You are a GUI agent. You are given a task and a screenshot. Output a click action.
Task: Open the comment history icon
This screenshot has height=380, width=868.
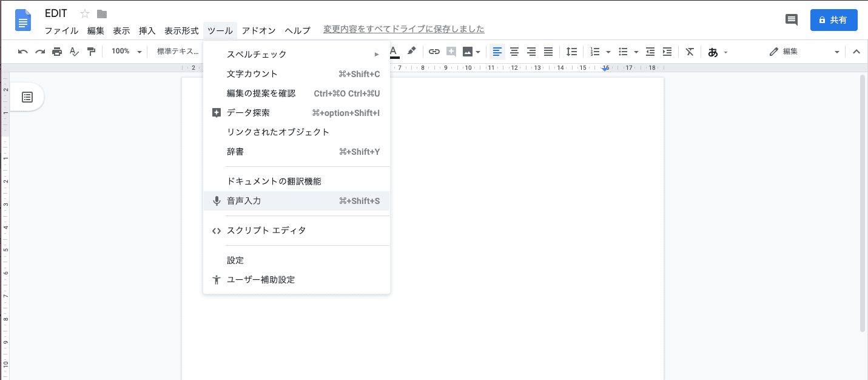[791, 20]
